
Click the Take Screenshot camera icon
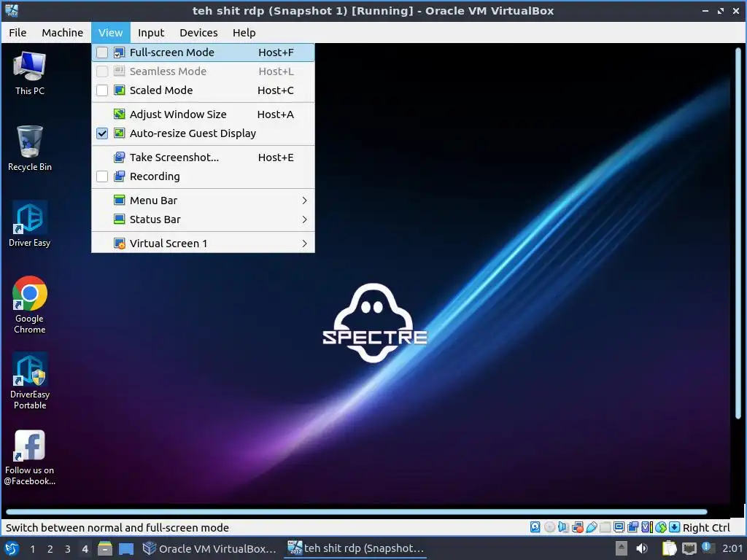120,157
